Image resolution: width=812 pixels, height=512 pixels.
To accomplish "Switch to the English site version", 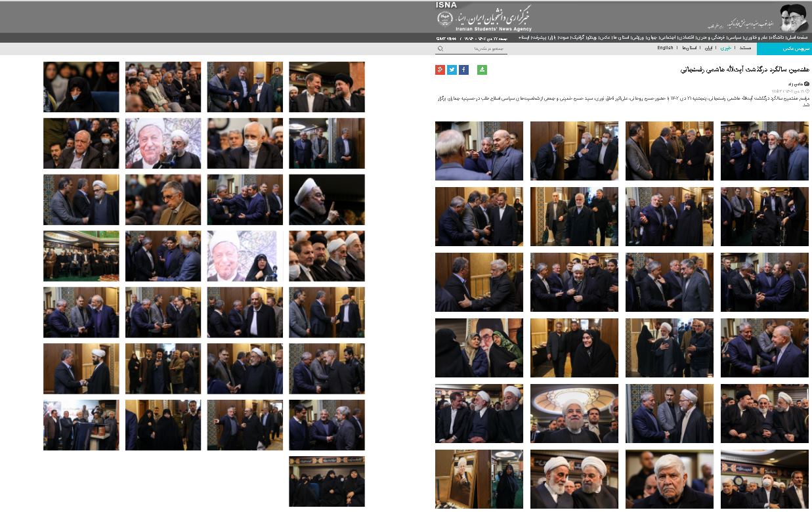I will (665, 48).
